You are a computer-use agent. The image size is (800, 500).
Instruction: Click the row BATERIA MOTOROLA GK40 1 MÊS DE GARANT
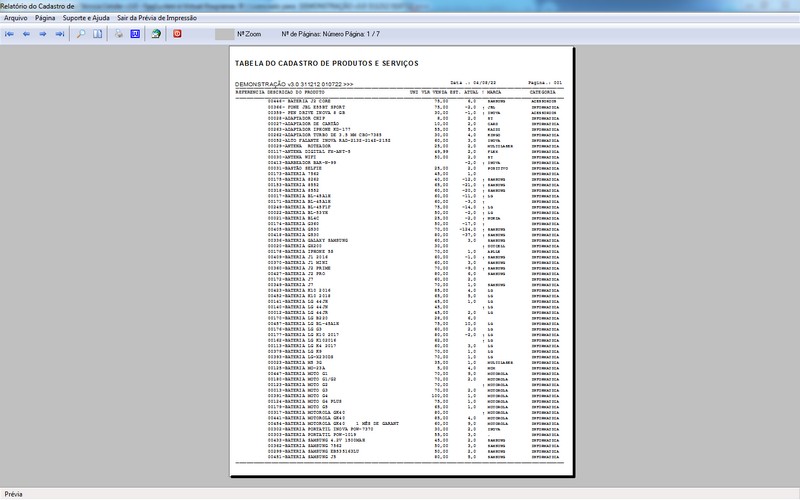[x=413, y=423]
